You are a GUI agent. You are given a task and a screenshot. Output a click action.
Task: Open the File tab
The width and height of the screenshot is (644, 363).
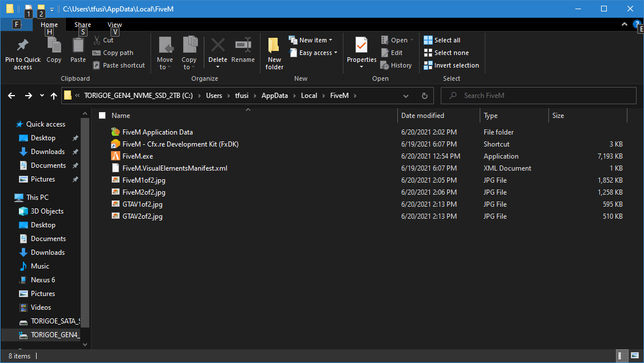(x=16, y=25)
